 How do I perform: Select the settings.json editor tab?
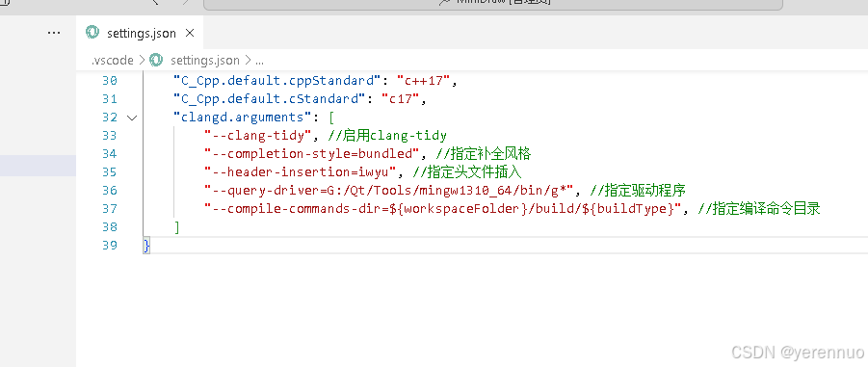click(140, 33)
